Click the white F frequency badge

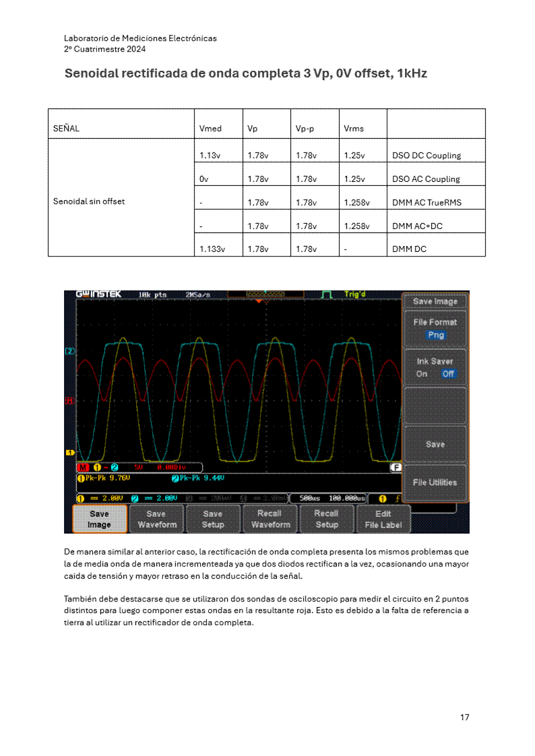396,467
